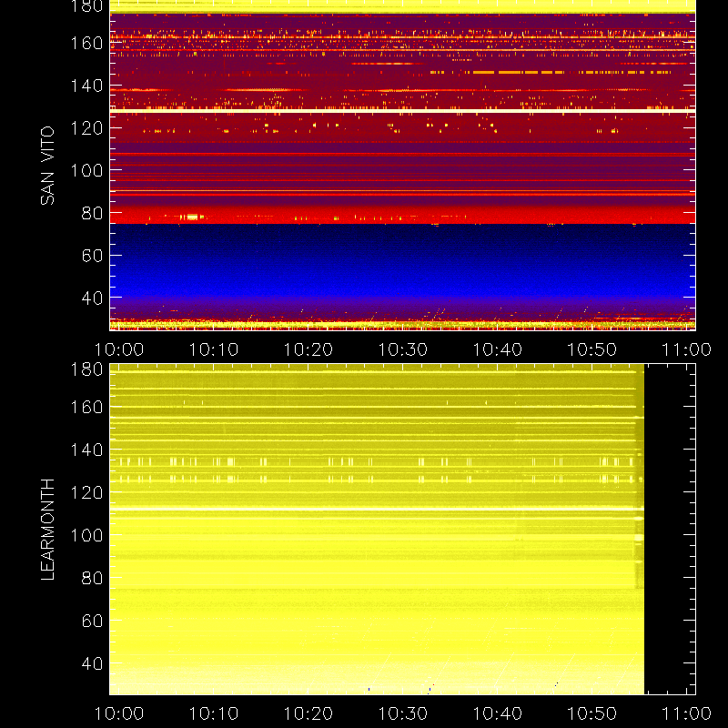Choose the 10:30 time label below Learmonth plot
This screenshot has width=728, height=728.
[403, 713]
